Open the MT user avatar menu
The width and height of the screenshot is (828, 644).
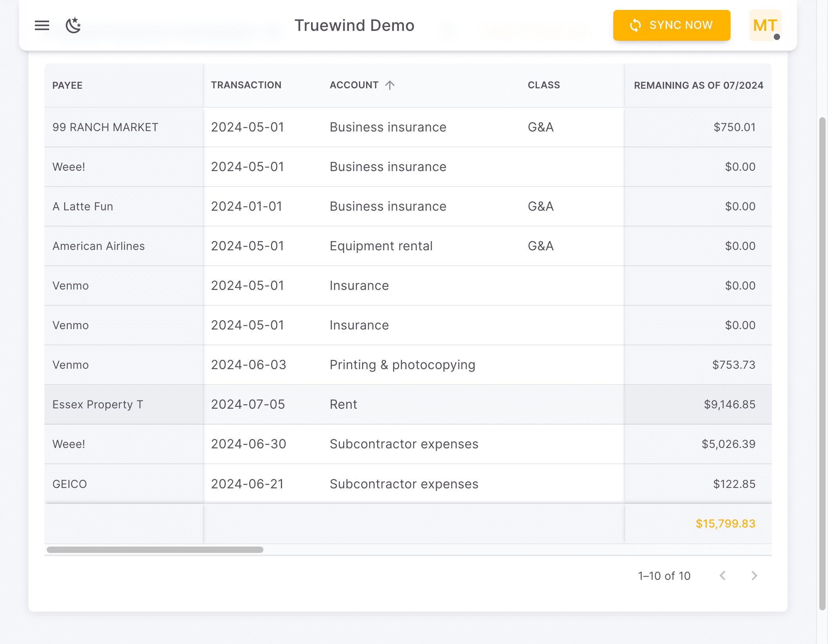tap(765, 25)
